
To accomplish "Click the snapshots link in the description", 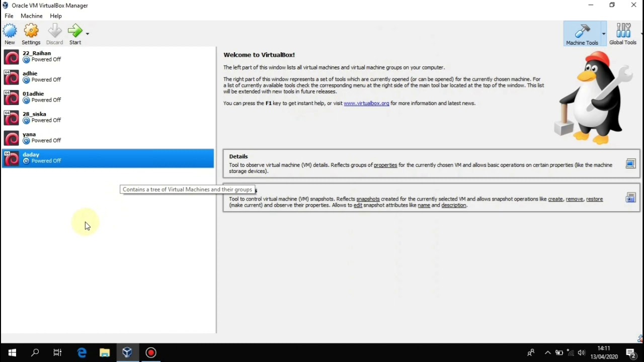I will pyautogui.click(x=368, y=199).
